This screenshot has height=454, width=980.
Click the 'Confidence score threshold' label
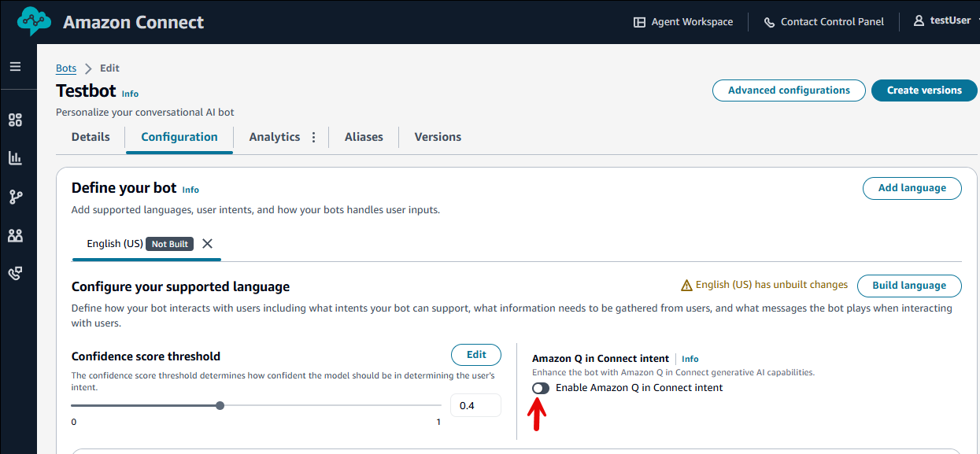(x=146, y=356)
